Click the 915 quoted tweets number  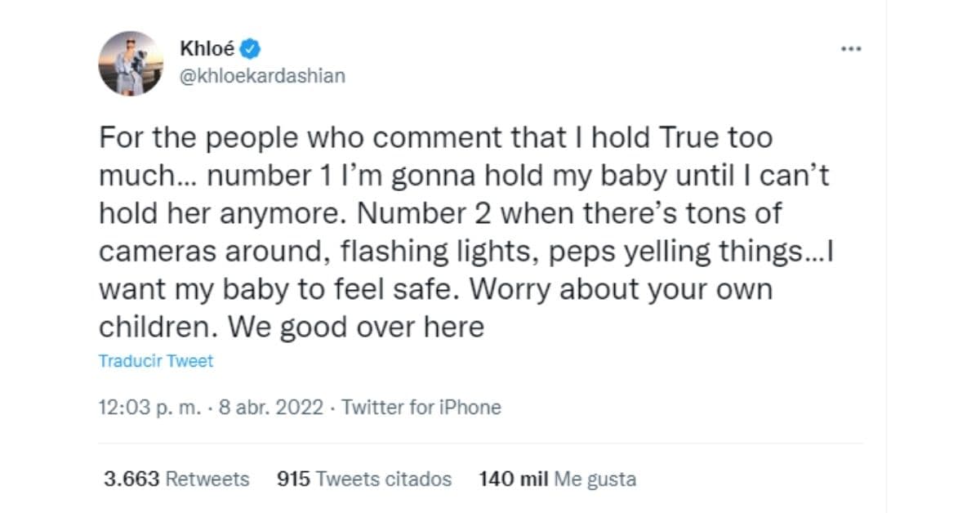[297, 480]
